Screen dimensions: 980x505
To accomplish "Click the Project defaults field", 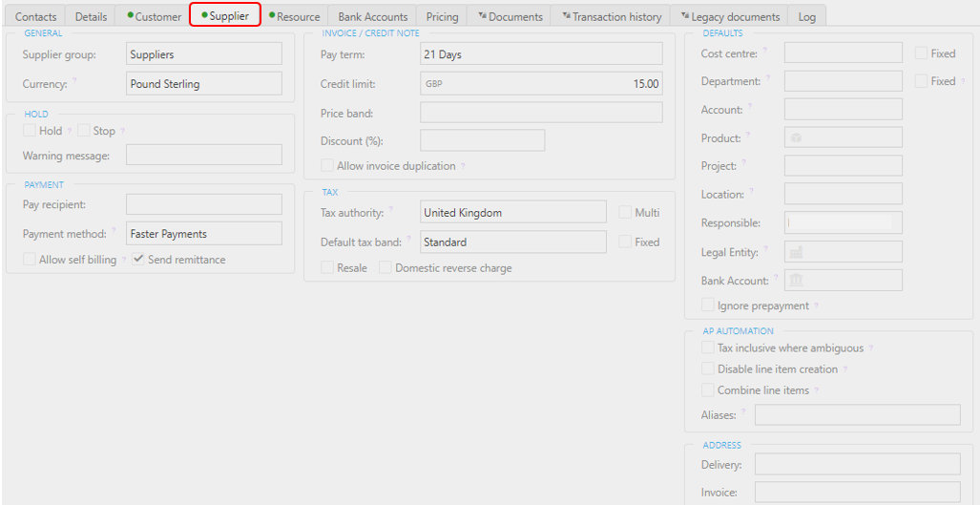I will pyautogui.click(x=844, y=165).
